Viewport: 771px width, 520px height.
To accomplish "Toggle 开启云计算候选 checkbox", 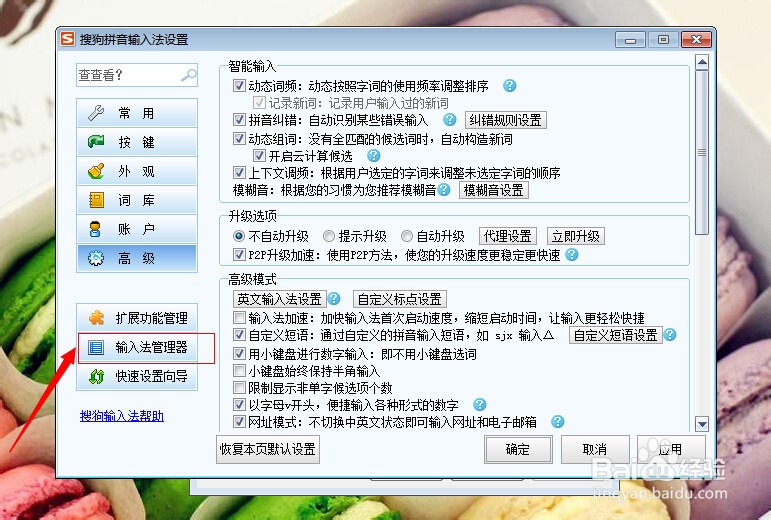I will coord(259,156).
